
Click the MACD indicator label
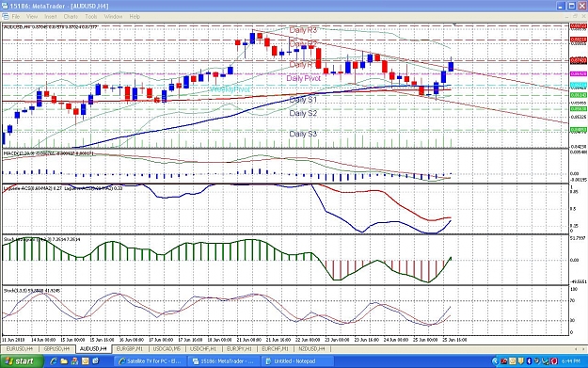pos(49,153)
